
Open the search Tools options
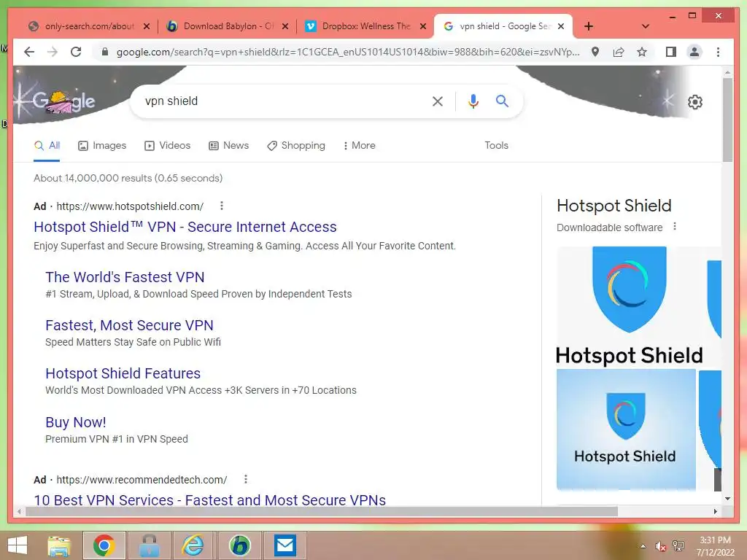click(x=496, y=145)
